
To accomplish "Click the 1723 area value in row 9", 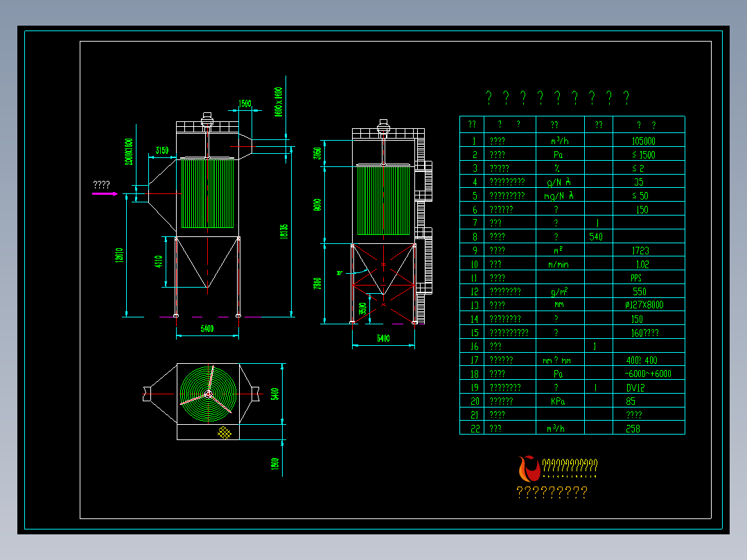I will [640, 251].
